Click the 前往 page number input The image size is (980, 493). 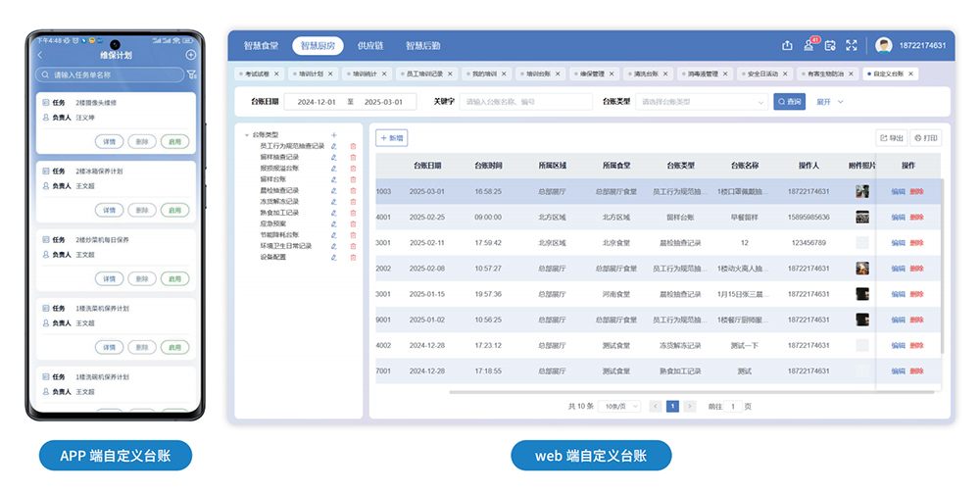click(733, 406)
